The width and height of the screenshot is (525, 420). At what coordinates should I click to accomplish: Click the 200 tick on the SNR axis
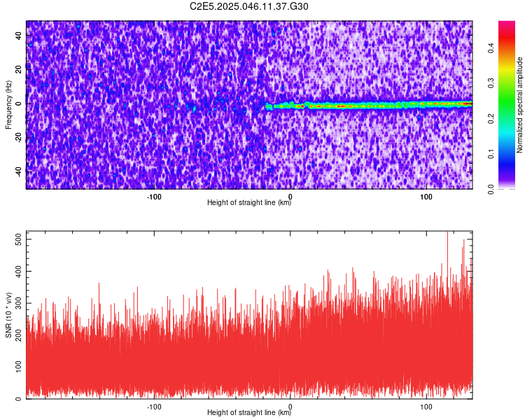pyautogui.click(x=19, y=335)
